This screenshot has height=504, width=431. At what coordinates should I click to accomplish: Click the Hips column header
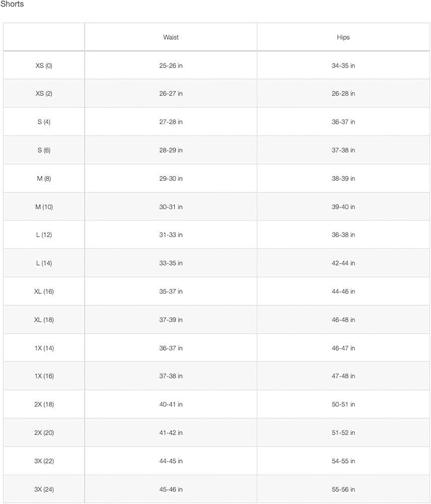point(343,37)
